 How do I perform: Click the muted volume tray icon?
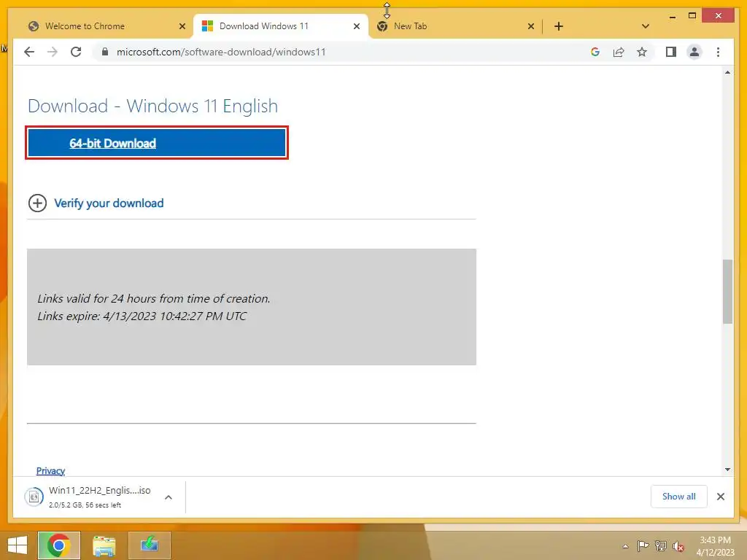[678, 546]
